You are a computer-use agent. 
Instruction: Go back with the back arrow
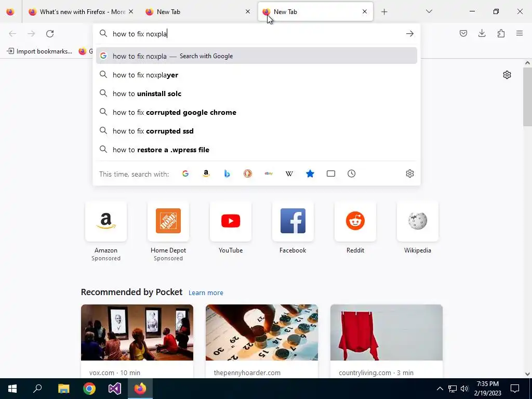(12, 34)
